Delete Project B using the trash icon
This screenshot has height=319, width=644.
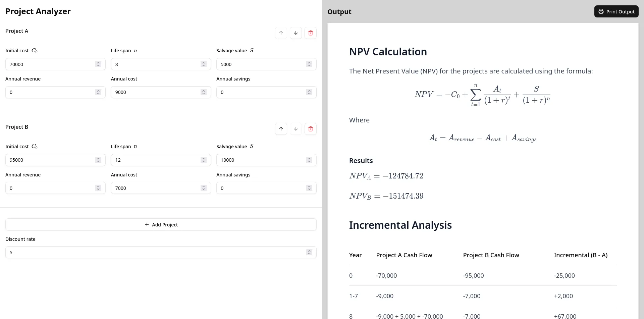click(310, 128)
